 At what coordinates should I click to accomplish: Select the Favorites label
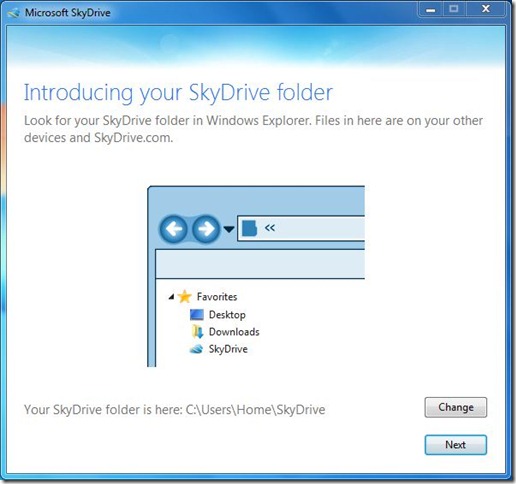[217, 297]
